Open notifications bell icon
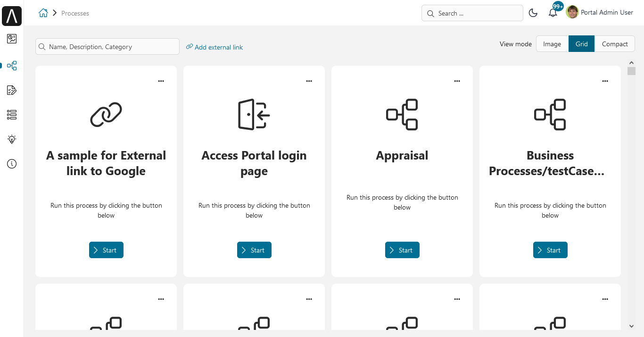The image size is (644, 337). pos(553,13)
